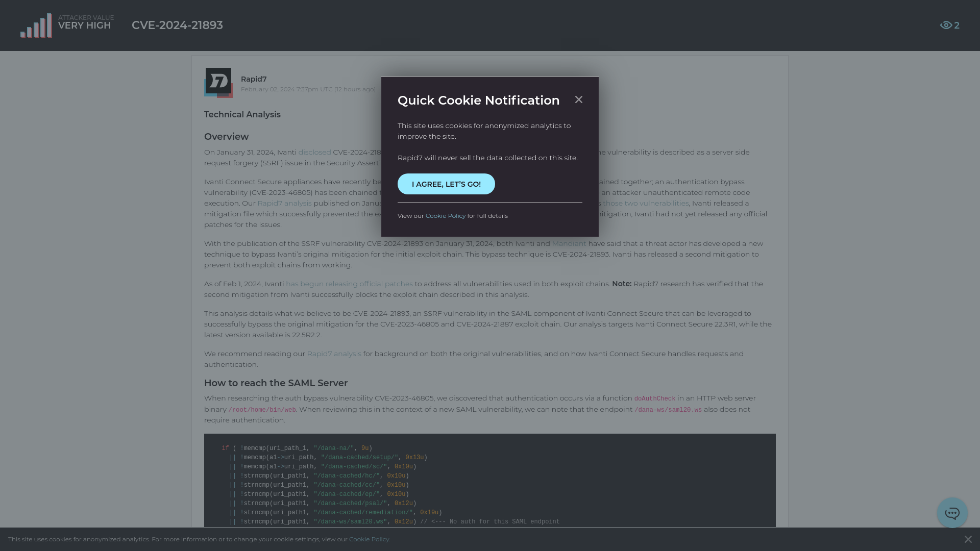Viewport: 980px width, 551px height.
Task: Click the VERY HIGH attacker value label
Action: pyautogui.click(x=84, y=26)
